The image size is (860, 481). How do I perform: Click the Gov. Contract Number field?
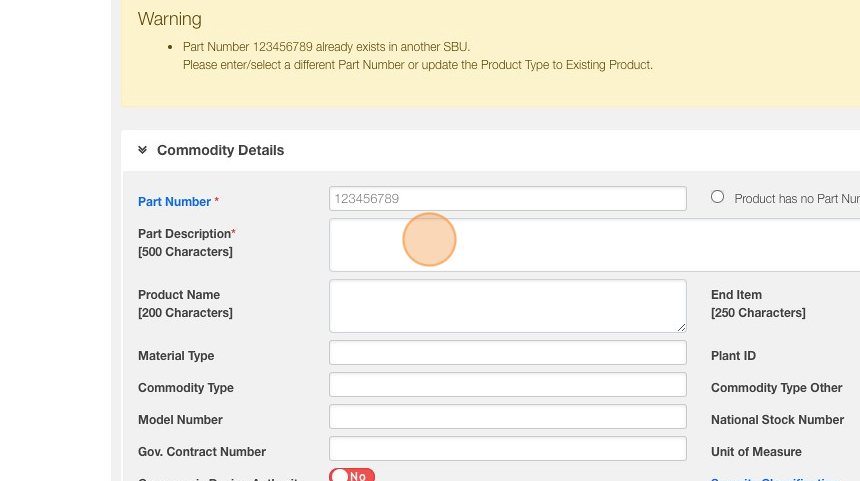coord(507,449)
